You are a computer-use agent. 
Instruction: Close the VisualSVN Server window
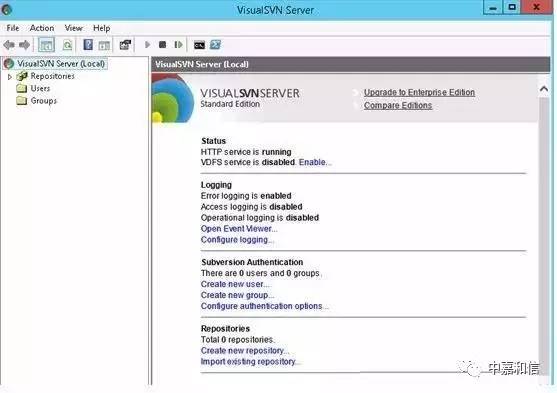pos(536,8)
